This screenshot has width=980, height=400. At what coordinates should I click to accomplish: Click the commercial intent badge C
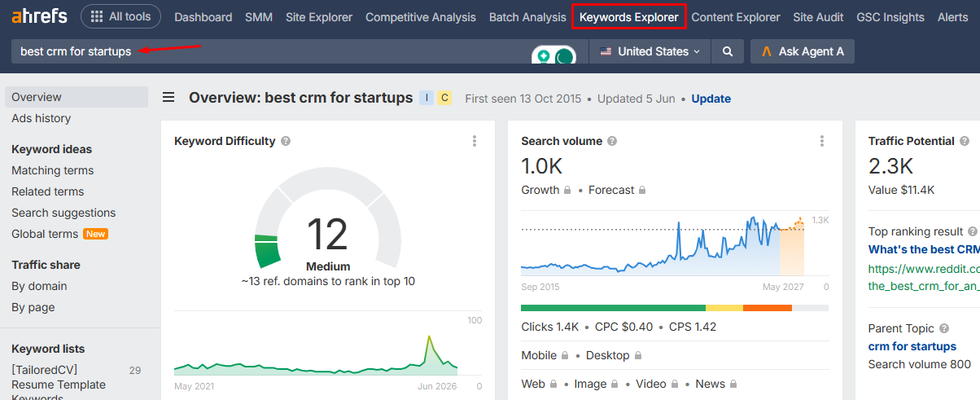coord(444,98)
